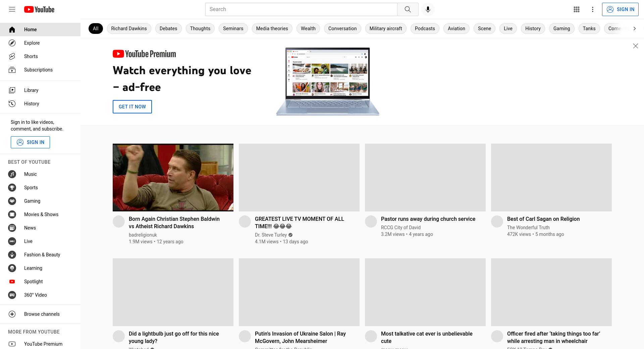Click the Subscriptions sidebar icon
This screenshot has height=349, width=644.
pos(12,70)
